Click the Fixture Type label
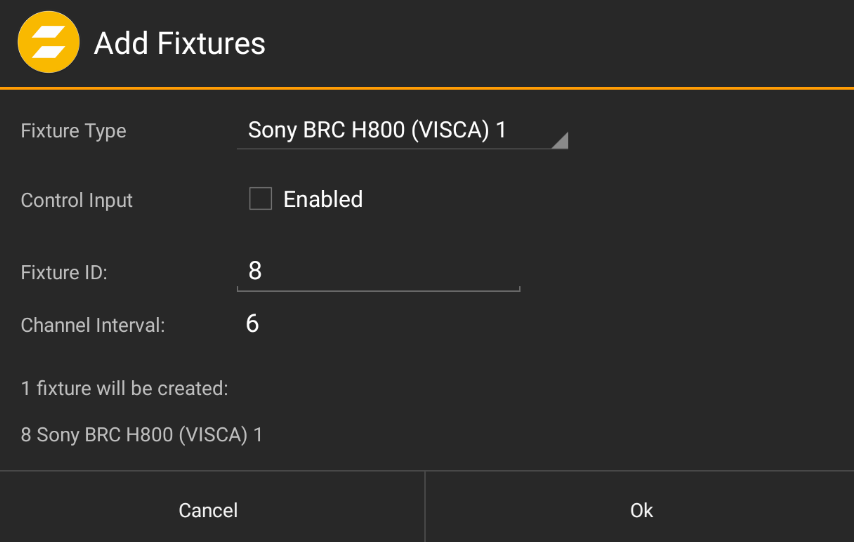Image resolution: width=854 pixels, height=542 pixels. tap(73, 131)
